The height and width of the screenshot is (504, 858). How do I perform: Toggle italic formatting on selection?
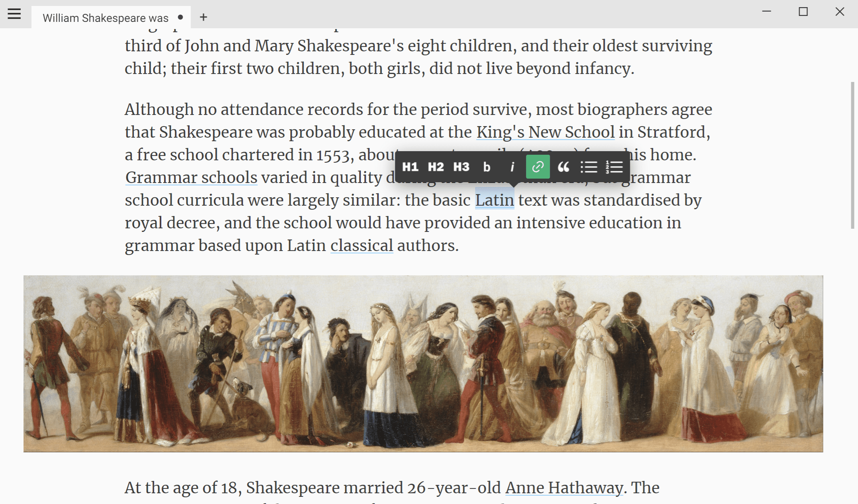(512, 167)
